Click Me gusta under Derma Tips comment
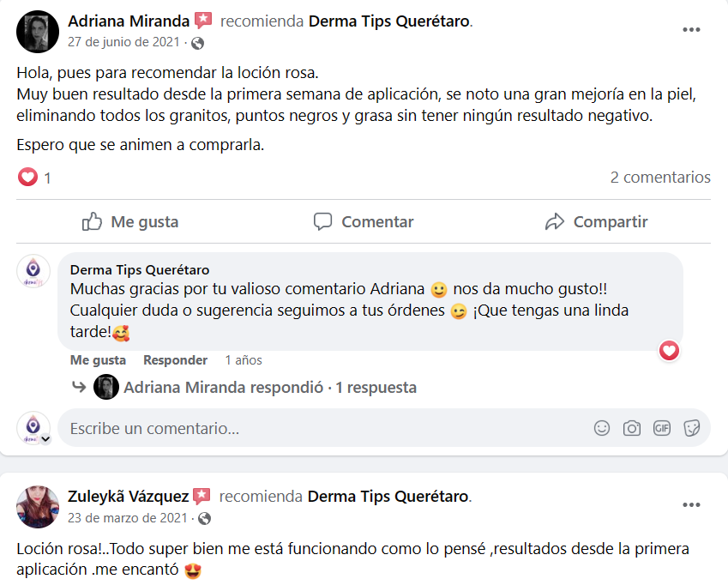Image resolution: width=728 pixels, height=585 pixels. point(98,360)
